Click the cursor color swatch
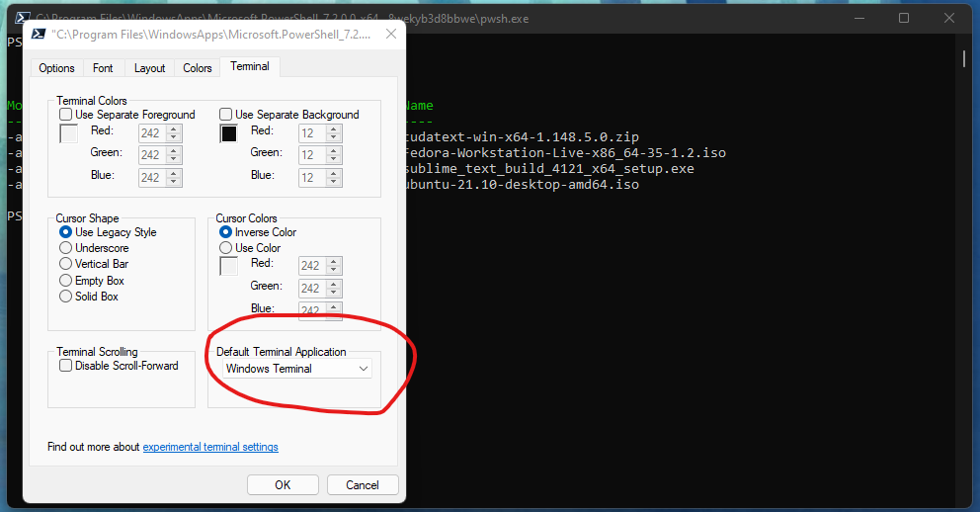Screen dimensions: 980x512 tap(229, 266)
